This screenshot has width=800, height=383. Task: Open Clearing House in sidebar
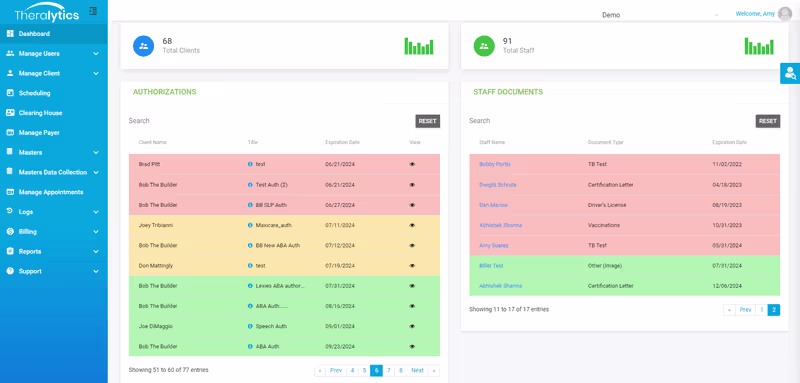[54, 113]
